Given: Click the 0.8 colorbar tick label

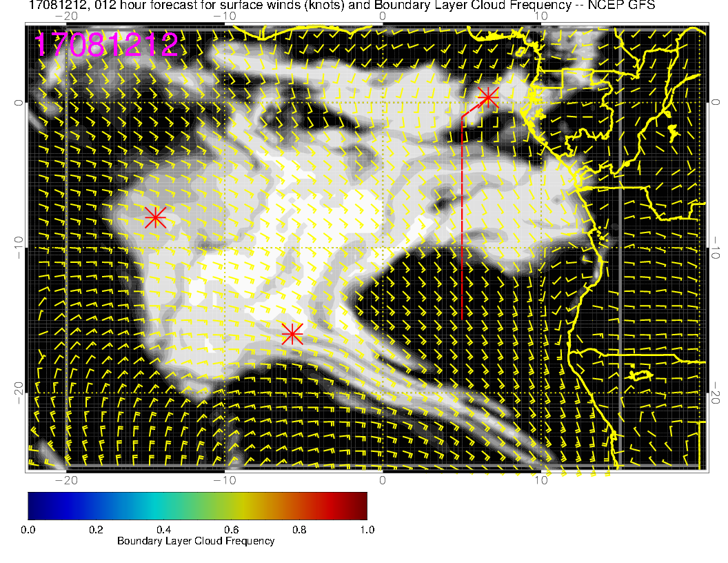Looking at the screenshot, I should [299, 530].
